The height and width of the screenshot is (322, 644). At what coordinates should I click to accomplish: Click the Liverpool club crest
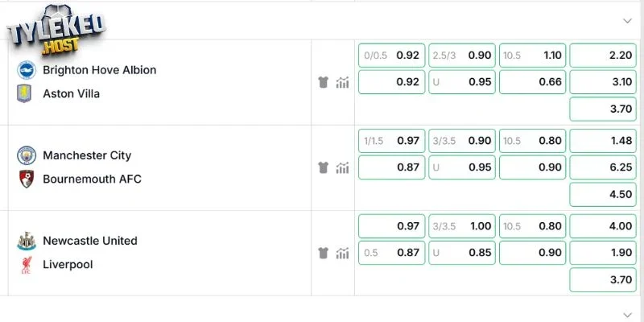pos(27,265)
